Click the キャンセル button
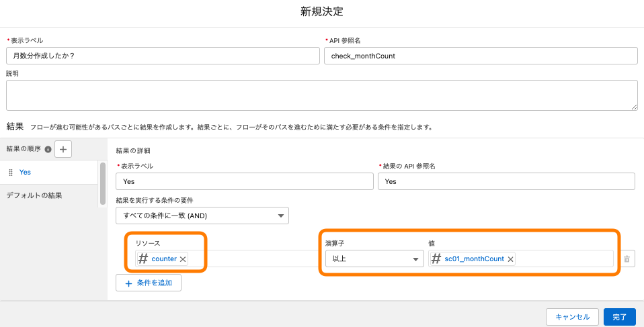 pos(572,317)
